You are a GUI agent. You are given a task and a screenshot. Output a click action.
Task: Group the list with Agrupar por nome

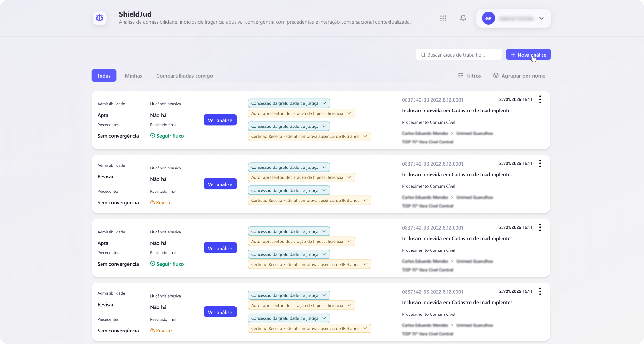click(x=519, y=76)
